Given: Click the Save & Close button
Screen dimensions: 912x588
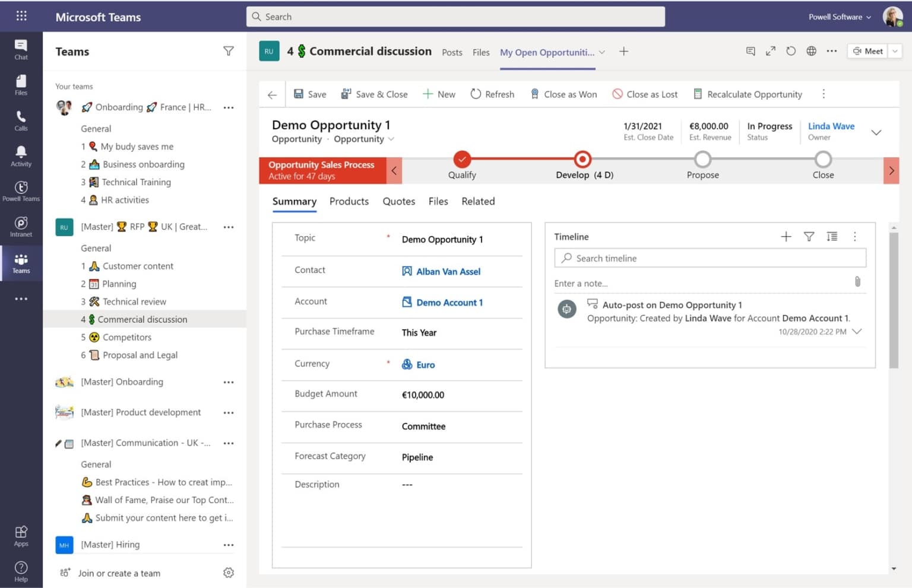Looking at the screenshot, I should click(x=375, y=94).
